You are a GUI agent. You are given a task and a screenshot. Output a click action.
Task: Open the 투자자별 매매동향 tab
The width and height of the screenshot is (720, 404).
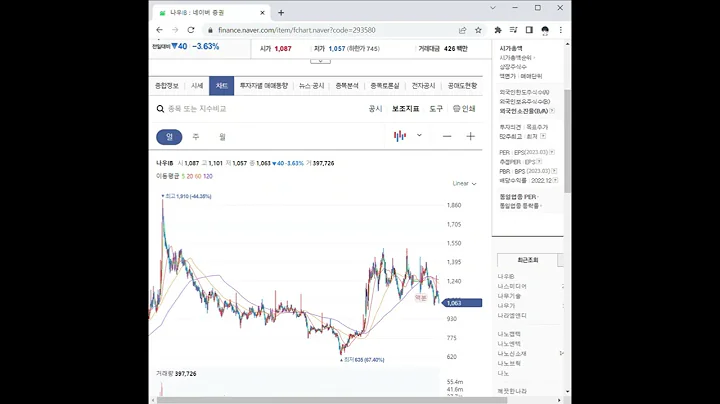(264, 86)
